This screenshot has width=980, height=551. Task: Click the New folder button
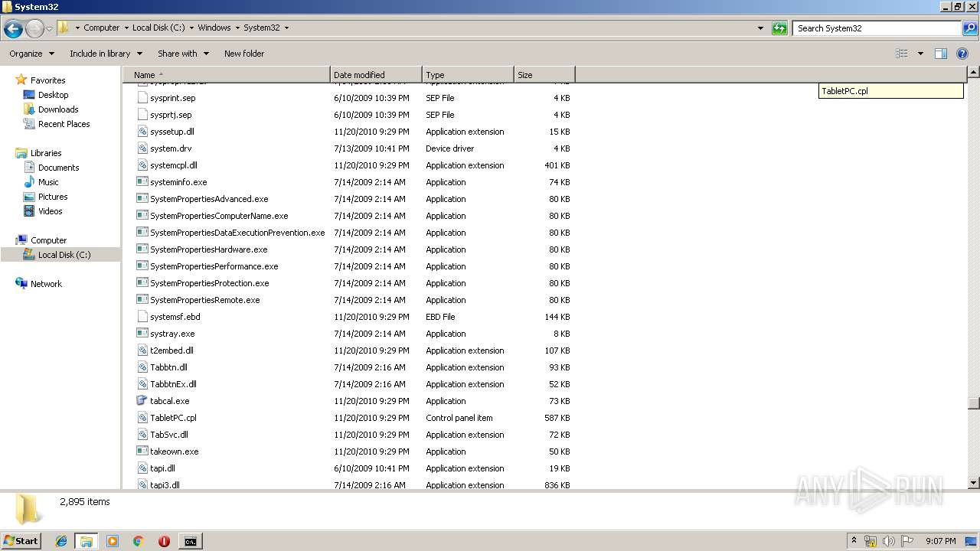click(x=244, y=54)
